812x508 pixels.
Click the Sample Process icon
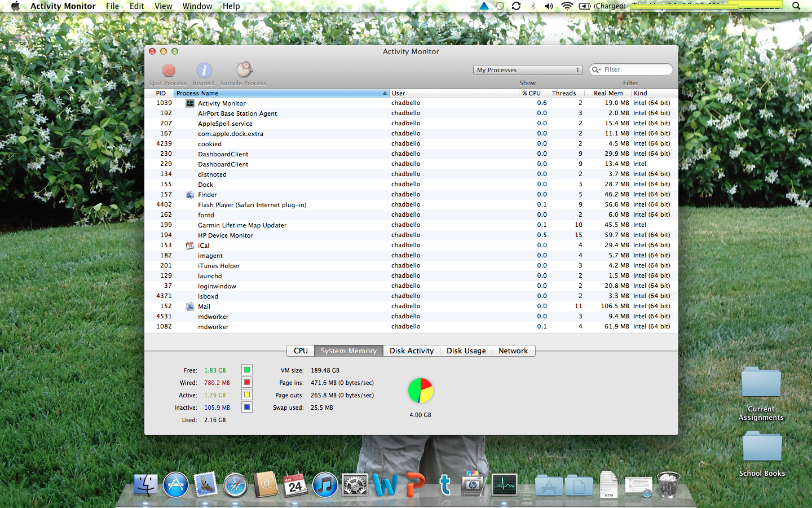(x=244, y=70)
